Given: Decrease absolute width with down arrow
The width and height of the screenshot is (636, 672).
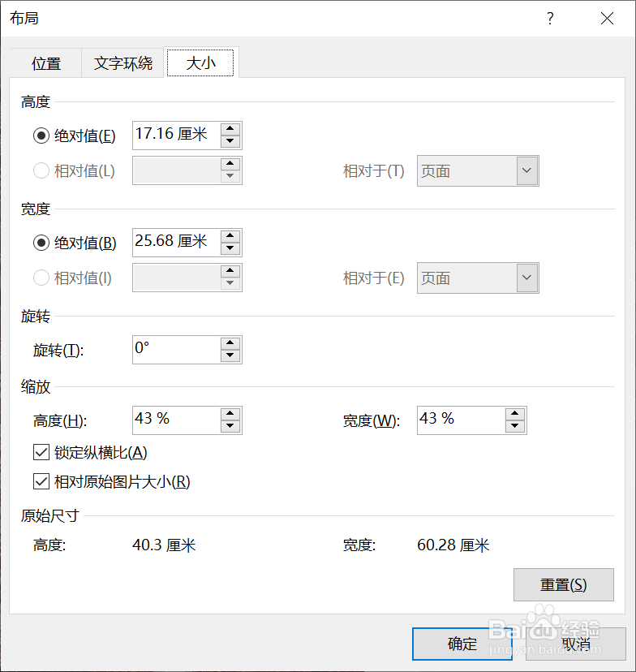Looking at the screenshot, I should click(x=230, y=248).
